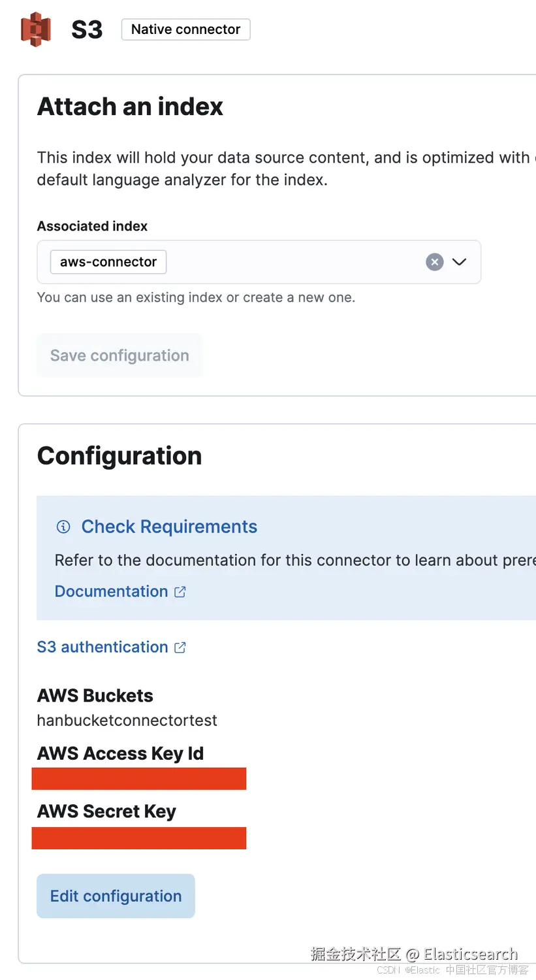The image size is (536, 980).
Task: Click the aws-connector index pill
Action: (108, 262)
